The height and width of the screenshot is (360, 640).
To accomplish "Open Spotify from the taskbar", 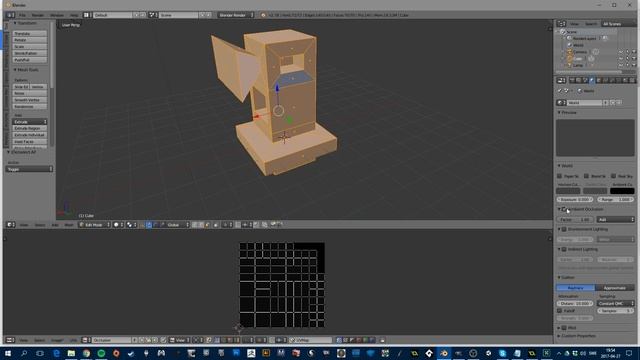I will click(x=101, y=353).
